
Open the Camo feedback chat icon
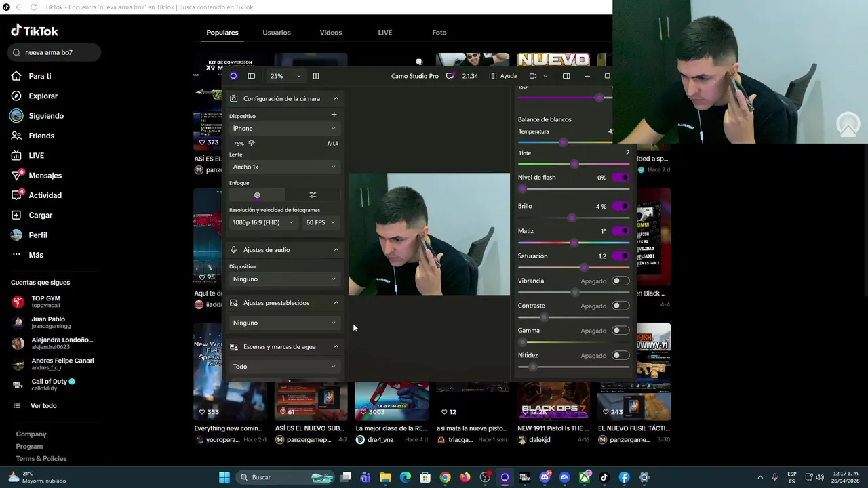tap(450, 76)
